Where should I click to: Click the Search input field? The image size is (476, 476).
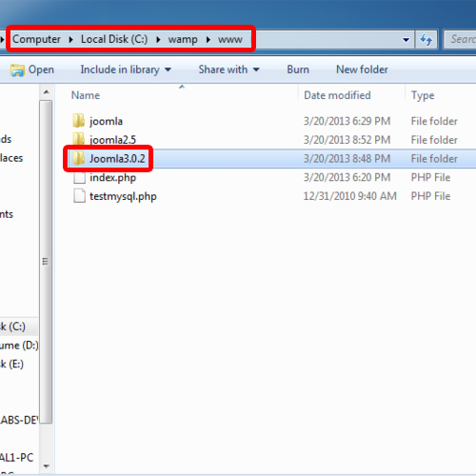point(460,39)
